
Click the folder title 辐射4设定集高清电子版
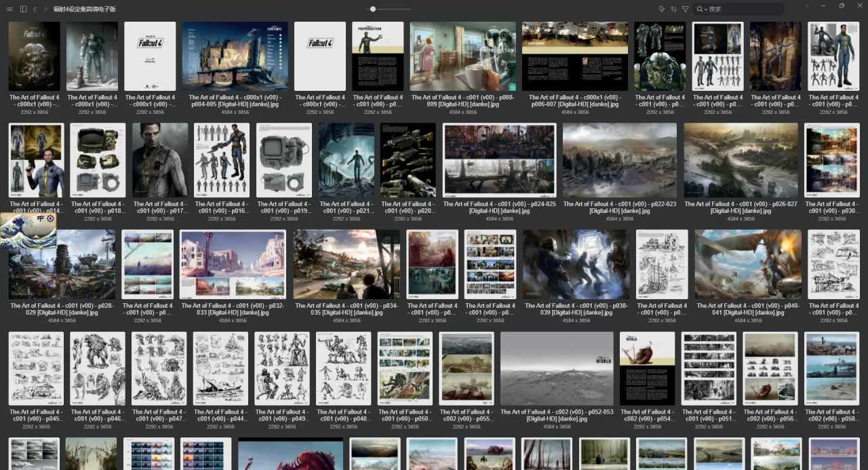85,9
